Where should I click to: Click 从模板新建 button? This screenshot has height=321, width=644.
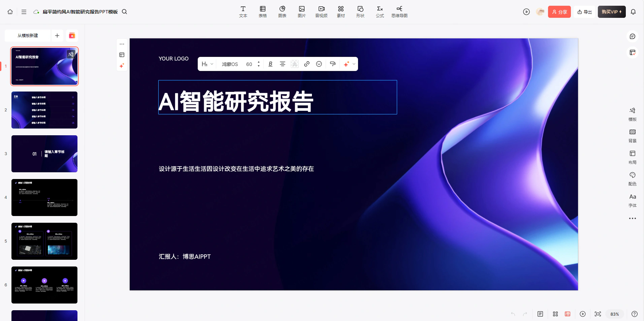(x=28, y=36)
